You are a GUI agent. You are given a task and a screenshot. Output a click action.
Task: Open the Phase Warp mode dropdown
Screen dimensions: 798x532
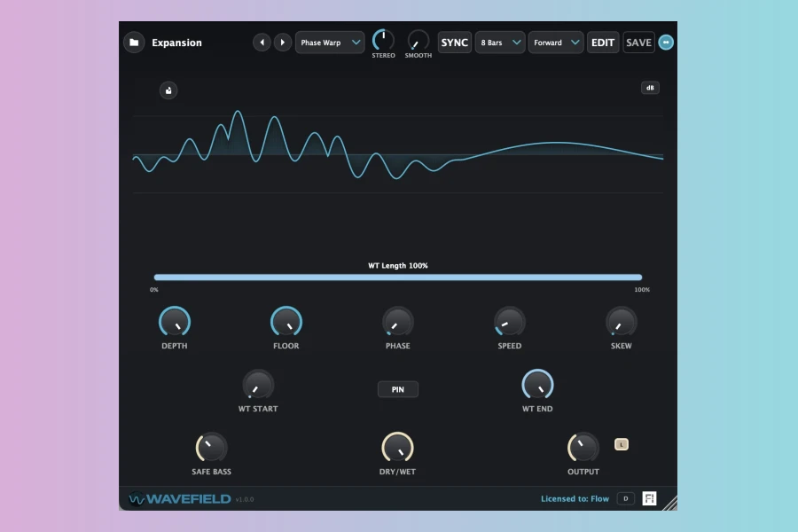click(x=330, y=43)
